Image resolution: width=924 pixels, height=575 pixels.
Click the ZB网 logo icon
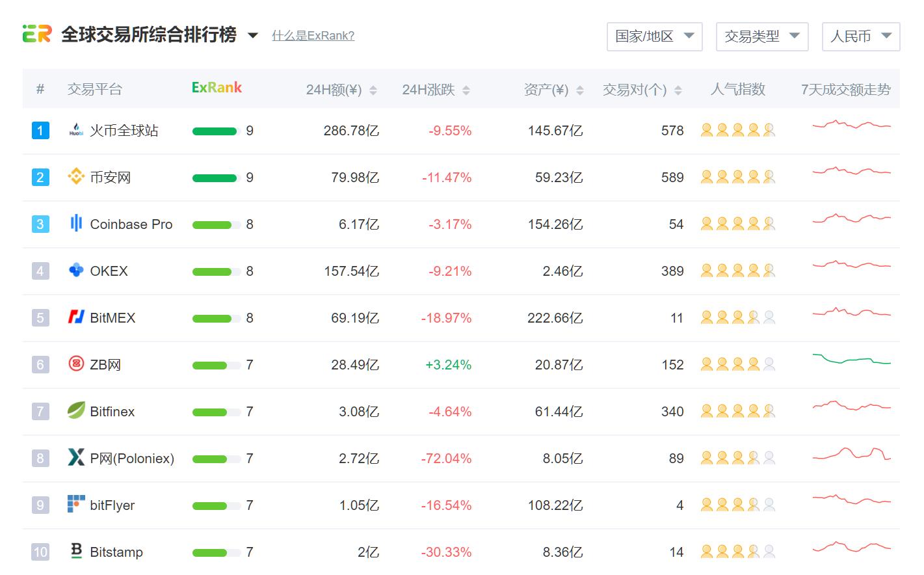[x=76, y=364]
